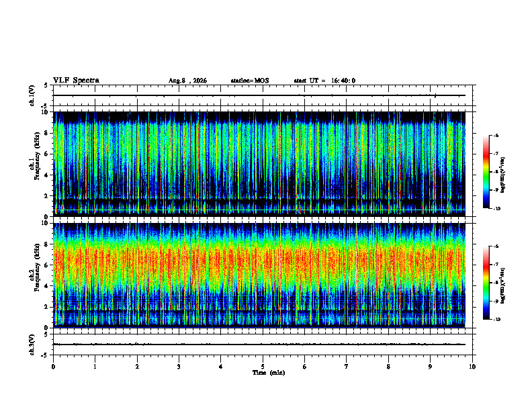
Task: Click the "VLF Spectra" title text
Action: (76, 81)
